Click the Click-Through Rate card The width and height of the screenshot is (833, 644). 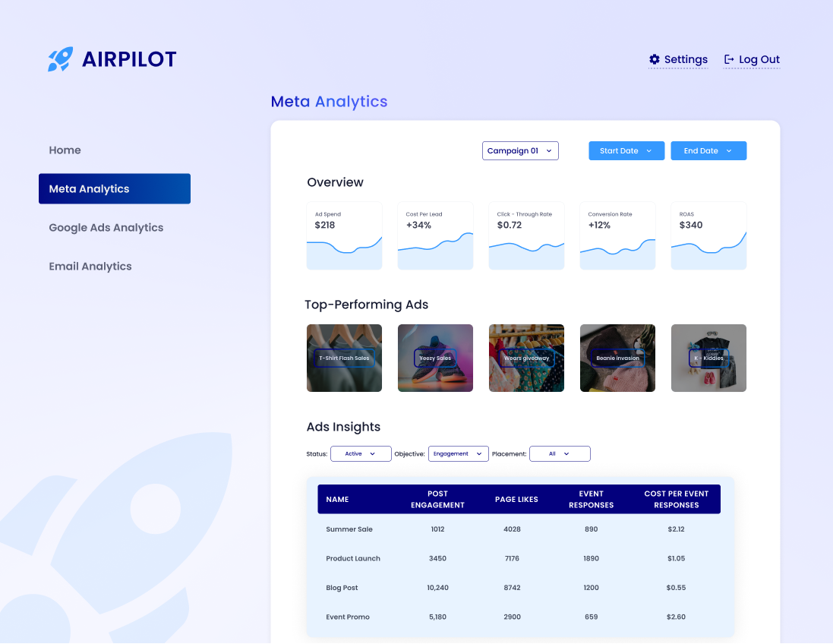tap(526, 235)
